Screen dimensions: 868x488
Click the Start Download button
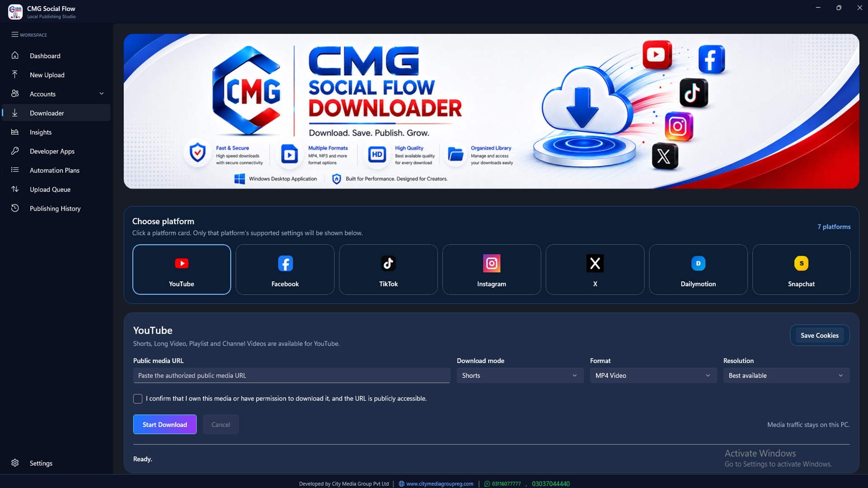tap(165, 424)
